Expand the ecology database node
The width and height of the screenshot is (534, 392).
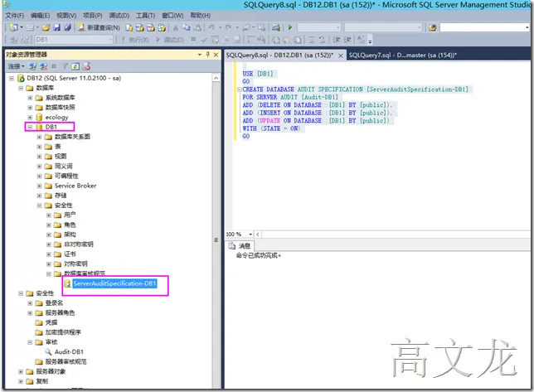(30, 118)
